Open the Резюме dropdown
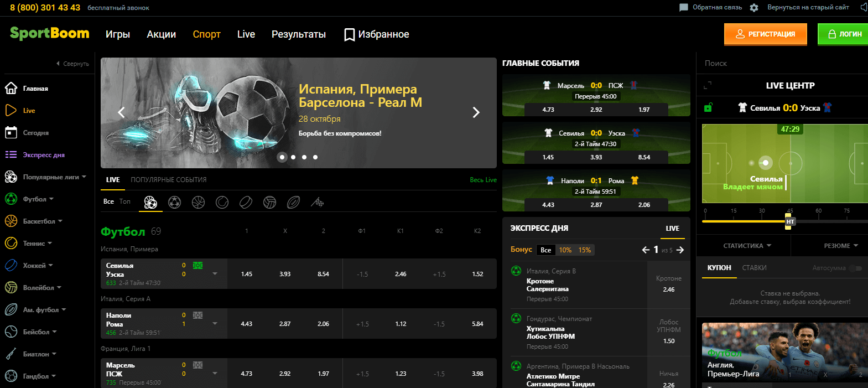The width and height of the screenshot is (868, 388). 841,246
